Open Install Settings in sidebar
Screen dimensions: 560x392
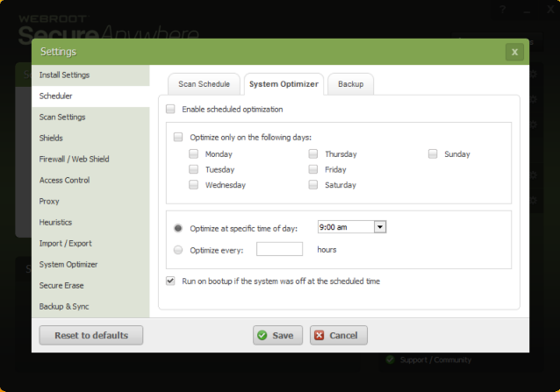(x=65, y=75)
